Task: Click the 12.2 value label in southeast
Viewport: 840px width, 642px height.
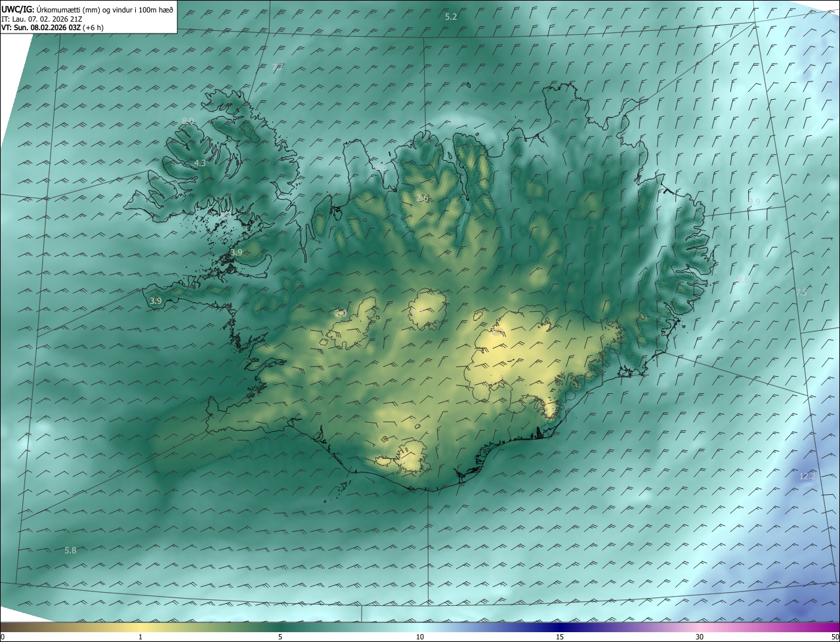Action: (807, 475)
